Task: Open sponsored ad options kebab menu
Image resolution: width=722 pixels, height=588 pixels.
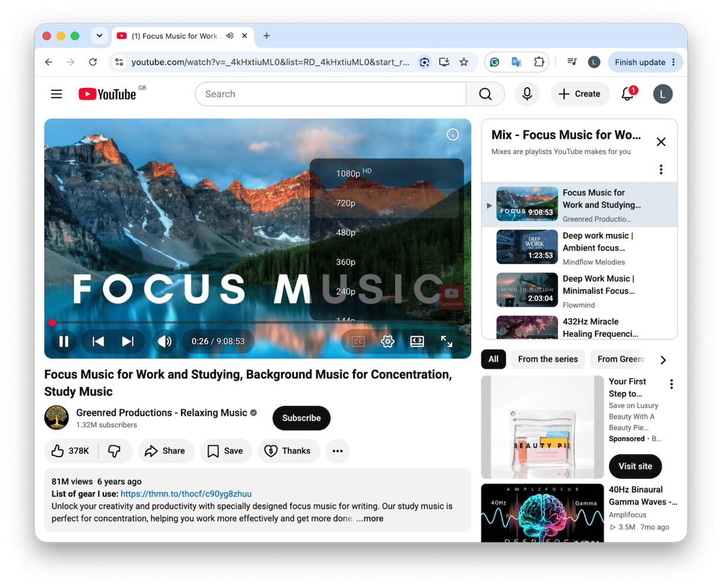Action: [x=672, y=384]
